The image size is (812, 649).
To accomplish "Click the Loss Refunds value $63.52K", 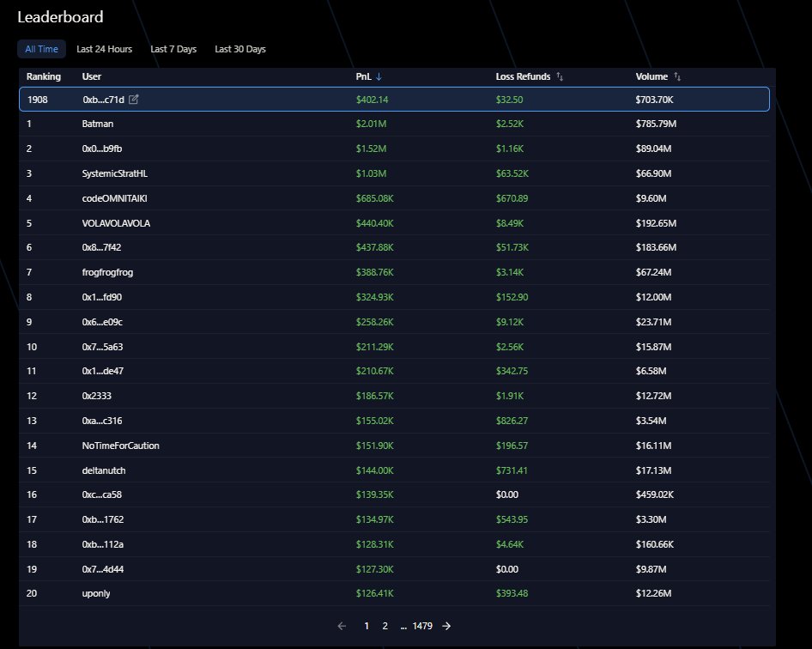I will pyautogui.click(x=512, y=173).
